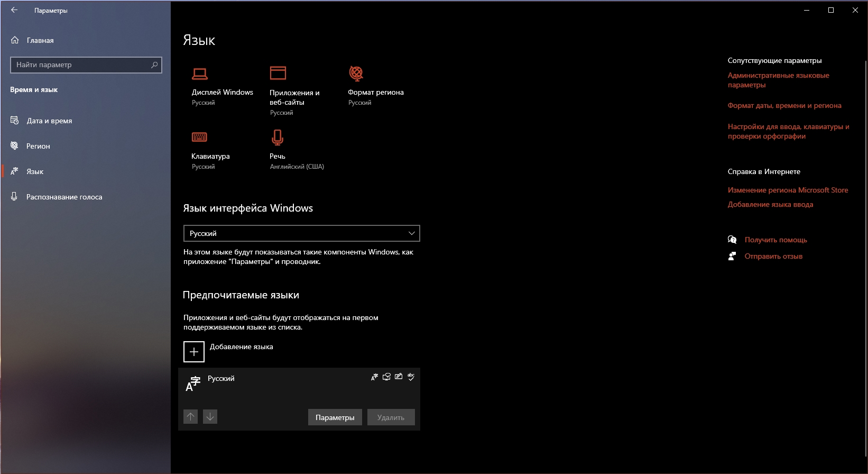Click the Английский (США) speech language text

297,167
